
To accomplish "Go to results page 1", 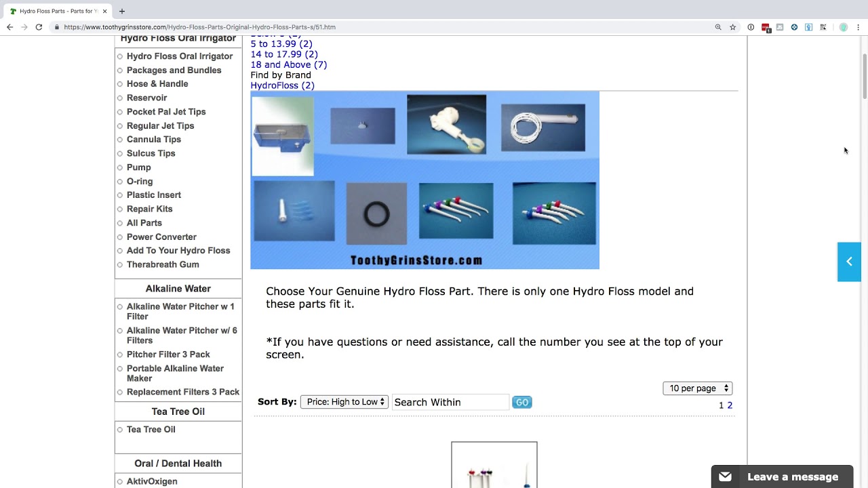I will (x=722, y=405).
